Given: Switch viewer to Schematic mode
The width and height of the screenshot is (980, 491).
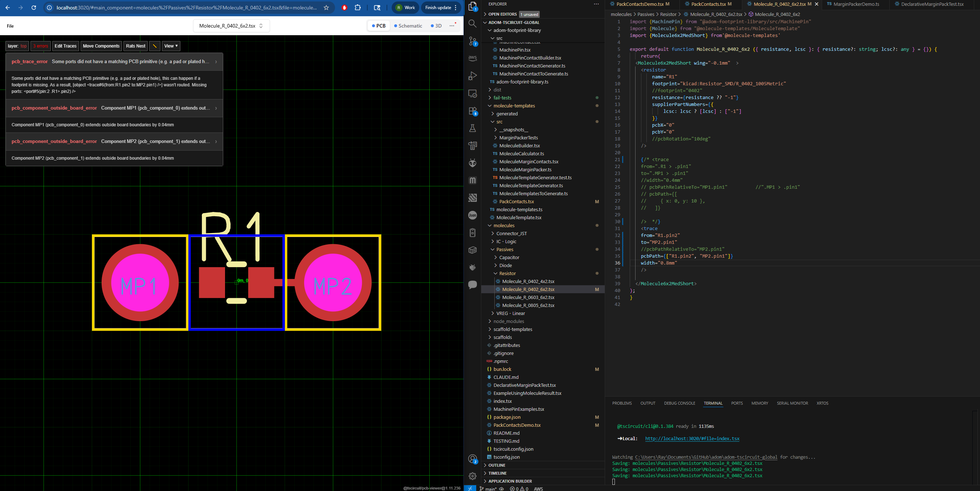Looking at the screenshot, I should coord(408,26).
